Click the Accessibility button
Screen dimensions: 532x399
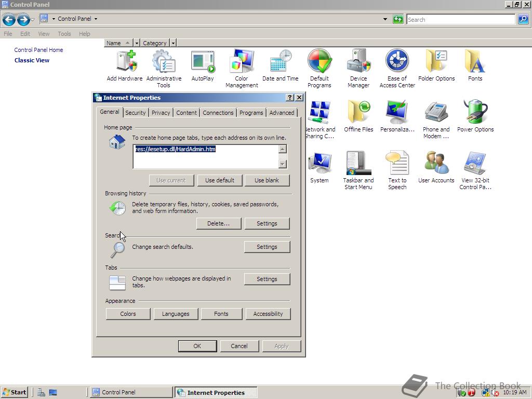[268, 314]
